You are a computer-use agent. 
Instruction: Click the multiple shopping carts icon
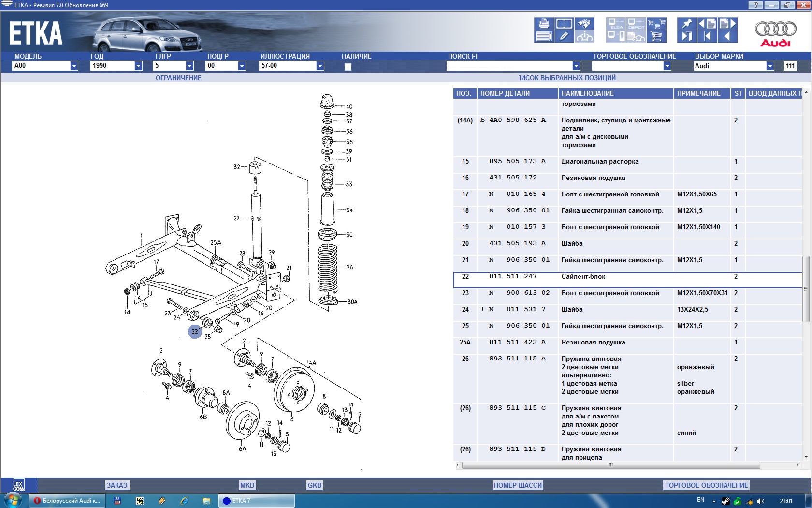(x=656, y=24)
